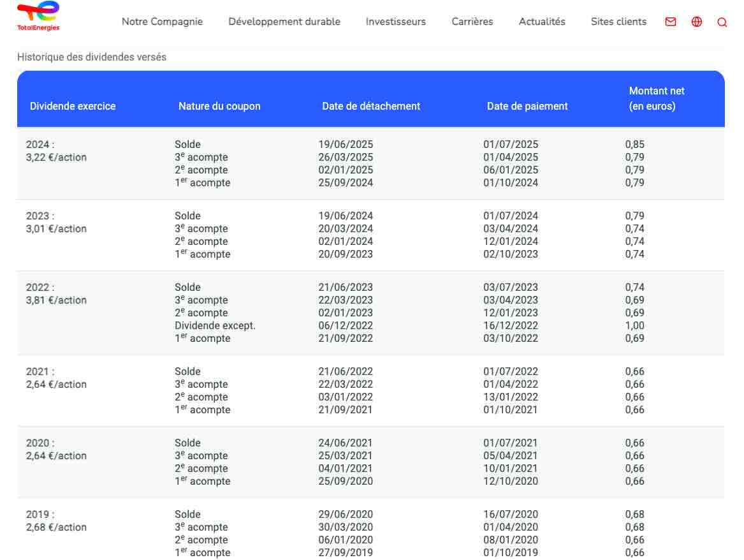
Task: Click detachment date 25/09/2020
Action: [346, 481]
